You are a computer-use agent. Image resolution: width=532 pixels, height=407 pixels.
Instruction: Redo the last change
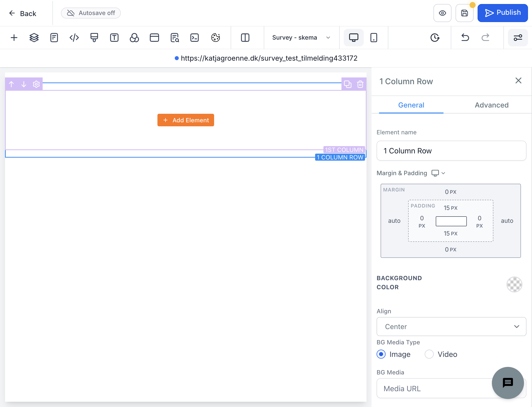(x=485, y=38)
